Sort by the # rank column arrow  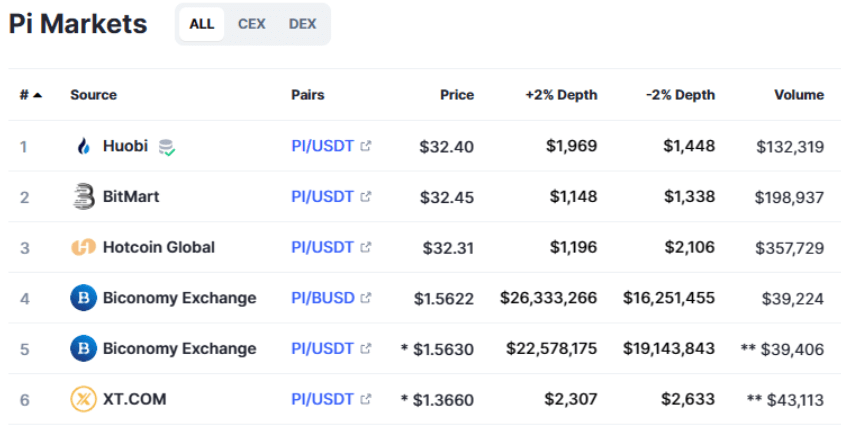coord(37,95)
